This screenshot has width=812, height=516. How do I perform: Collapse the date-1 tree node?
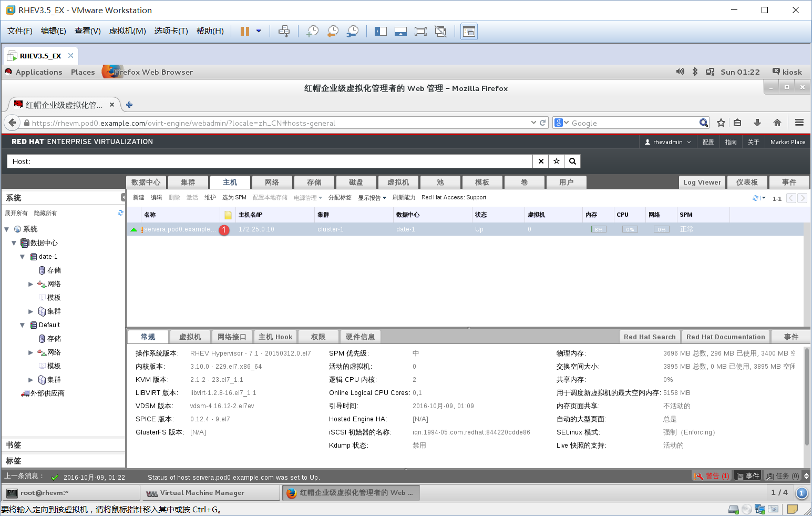click(23, 257)
